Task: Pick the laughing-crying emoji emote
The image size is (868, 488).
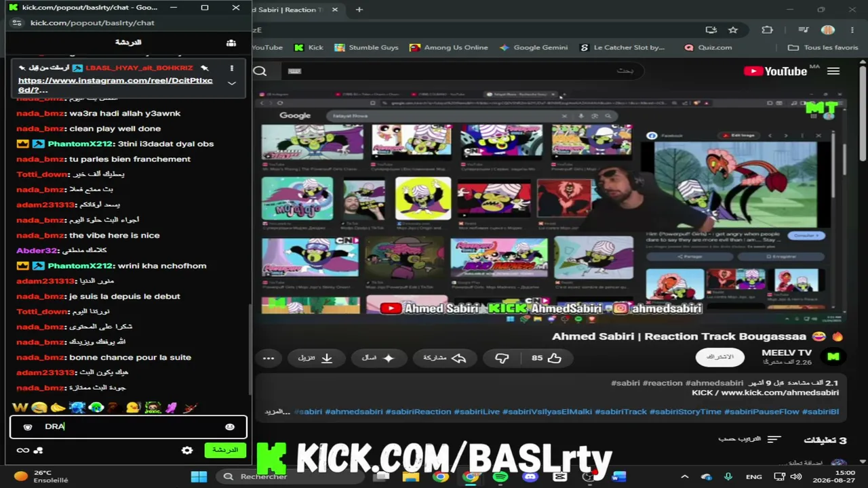Action: pos(39,407)
